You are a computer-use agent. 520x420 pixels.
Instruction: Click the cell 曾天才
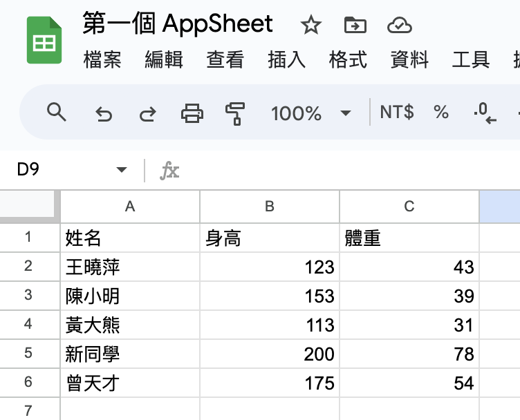[x=130, y=383]
